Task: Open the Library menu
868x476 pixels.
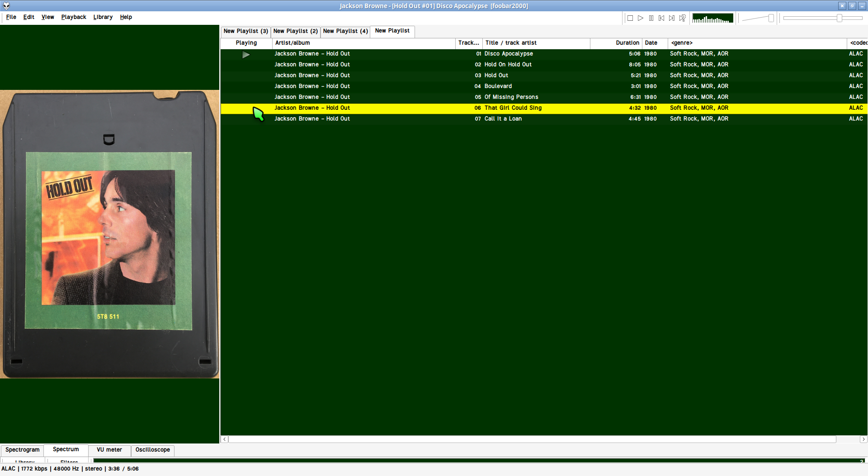Action: [103, 17]
